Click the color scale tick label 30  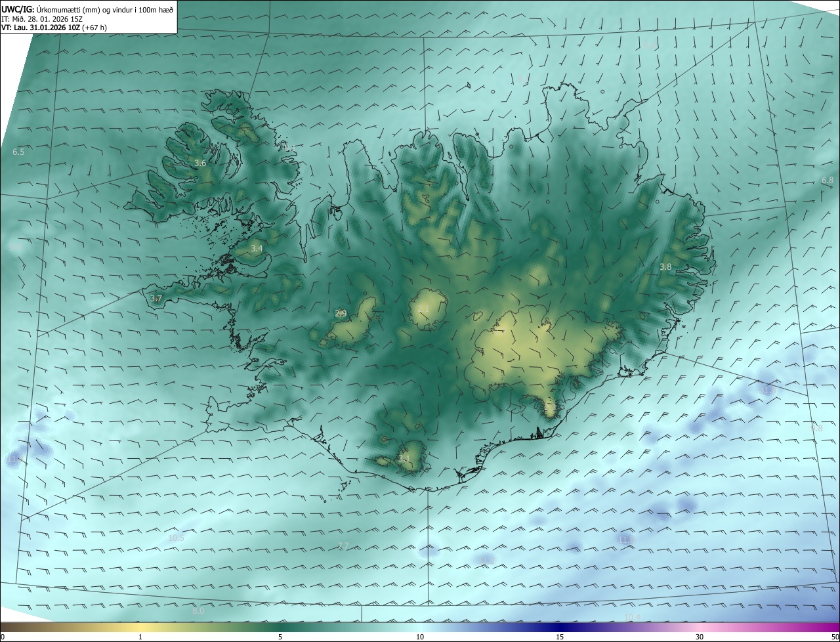click(700, 637)
